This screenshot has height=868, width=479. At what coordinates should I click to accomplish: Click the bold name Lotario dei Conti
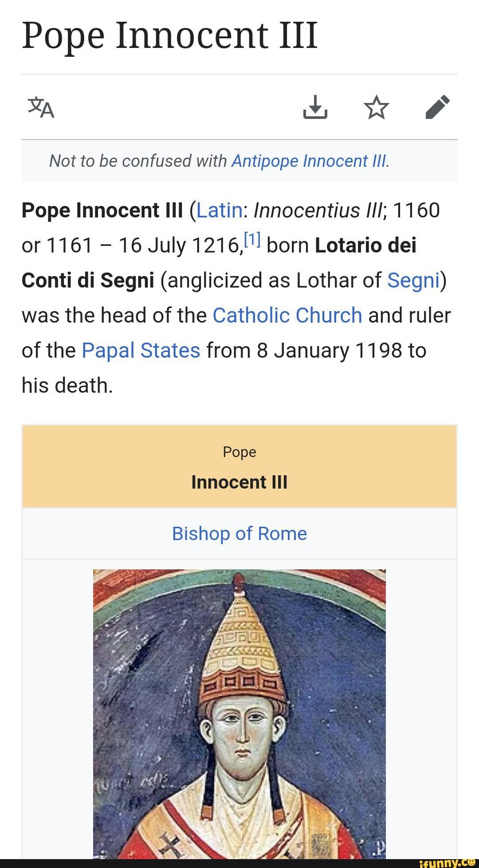click(365, 245)
